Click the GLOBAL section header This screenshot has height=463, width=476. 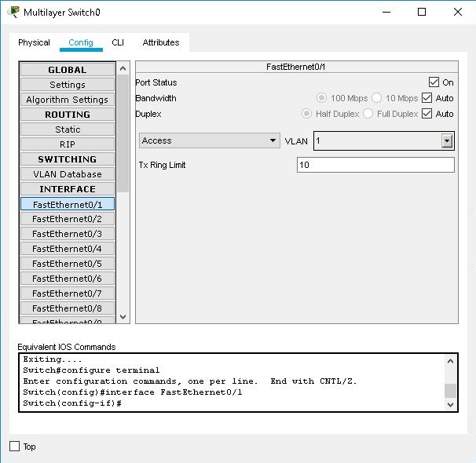pos(68,70)
